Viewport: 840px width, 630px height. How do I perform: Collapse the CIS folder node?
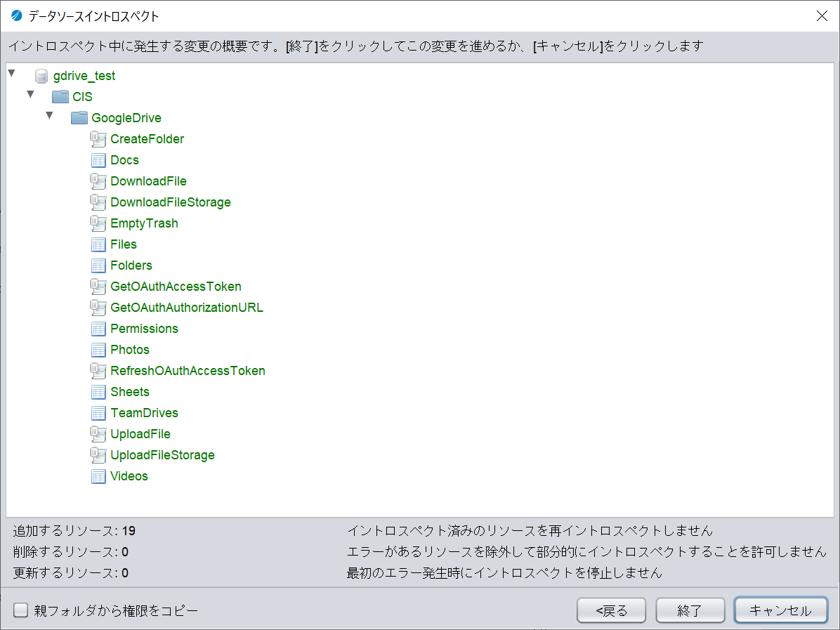pyautogui.click(x=30, y=94)
